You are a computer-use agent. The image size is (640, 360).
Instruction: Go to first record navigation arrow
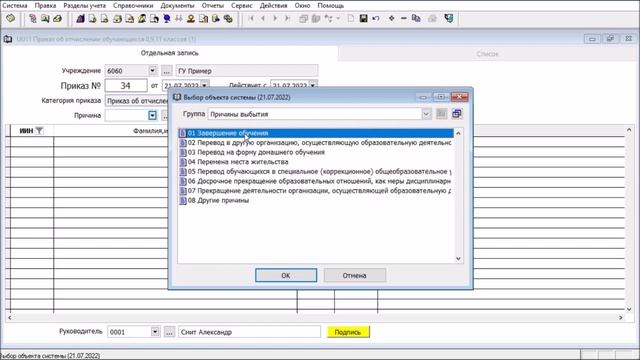pyautogui.click(x=251, y=19)
